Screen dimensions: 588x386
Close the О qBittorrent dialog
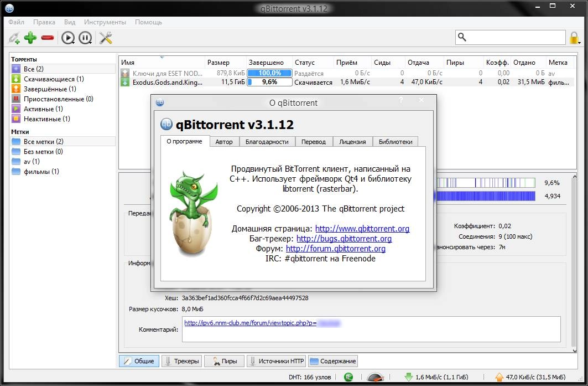click(422, 100)
